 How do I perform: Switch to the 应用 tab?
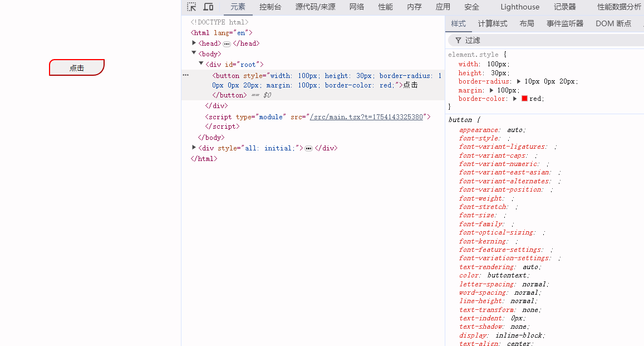point(443,7)
